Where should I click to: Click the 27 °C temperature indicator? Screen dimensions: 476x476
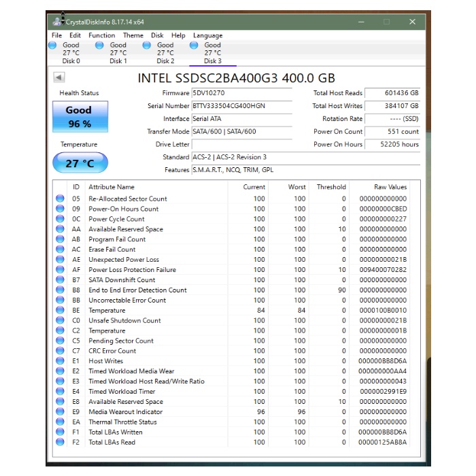click(x=80, y=164)
